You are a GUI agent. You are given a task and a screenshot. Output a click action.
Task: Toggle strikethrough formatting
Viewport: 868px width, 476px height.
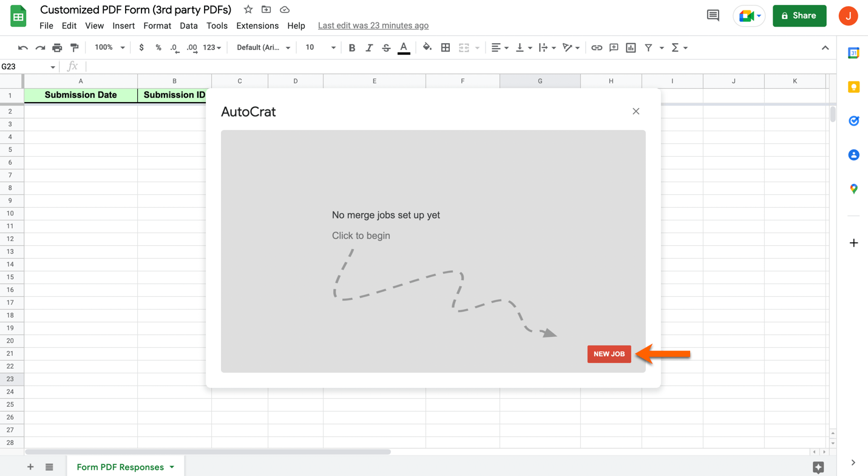(386, 47)
